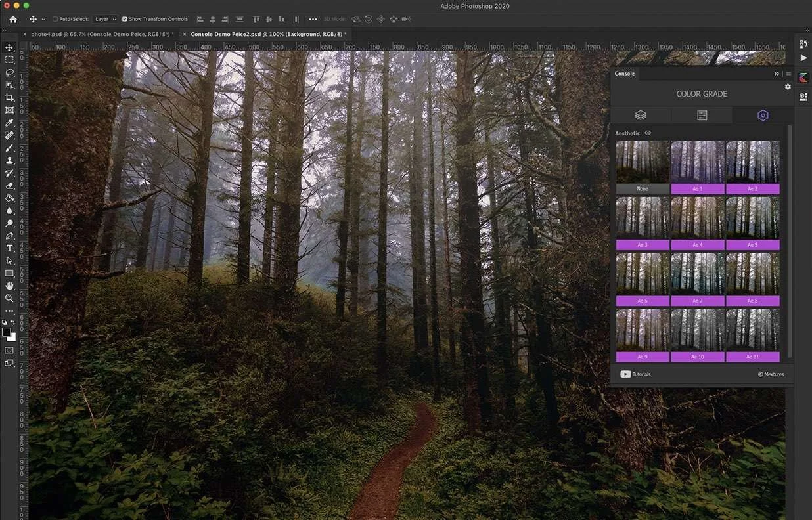Select the Rectangular Marquee tool
812x520 pixels.
pyautogui.click(x=9, y=60)
